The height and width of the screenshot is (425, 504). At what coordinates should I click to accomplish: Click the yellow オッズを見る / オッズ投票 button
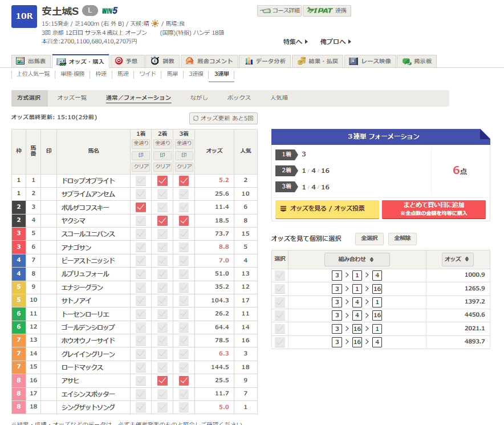pos(327,209)
